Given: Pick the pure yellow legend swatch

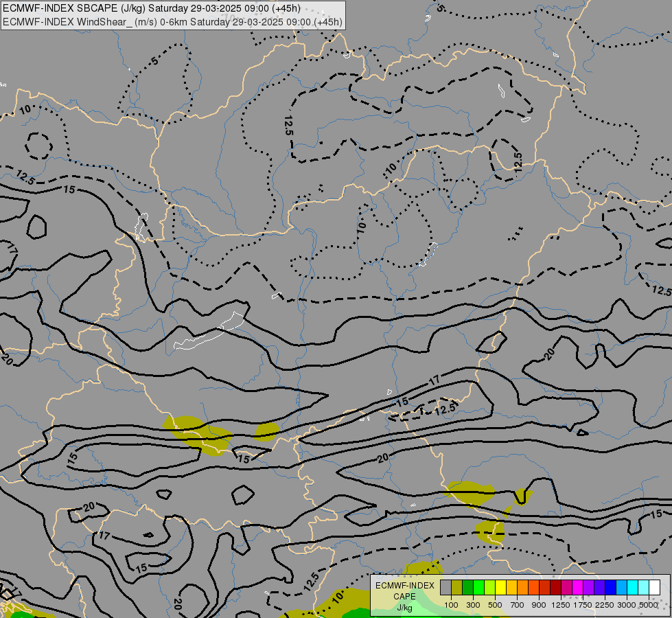Looking at the screenshot, I should [500, 588].
